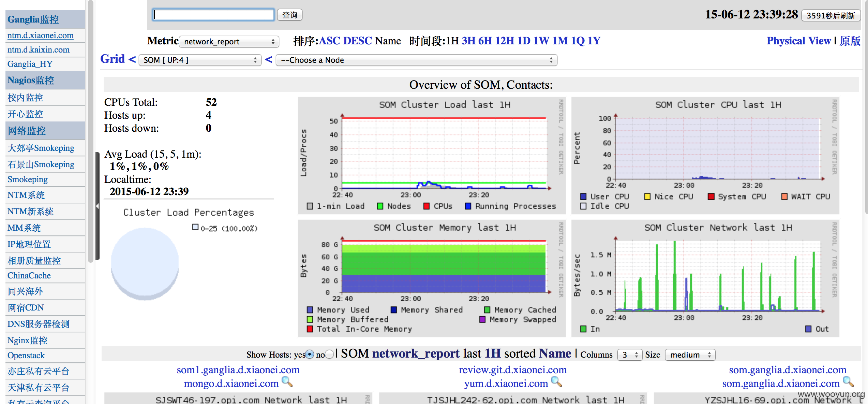Open the Metric network_report dropdown
The width and height of the screenshot is (868, 404).
click(x=229, y=42)
